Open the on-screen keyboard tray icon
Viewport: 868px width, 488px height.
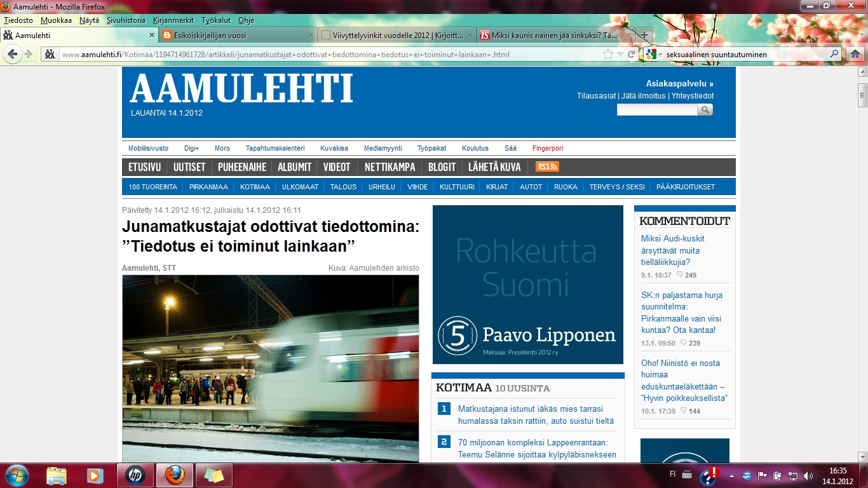coord(687,475)
